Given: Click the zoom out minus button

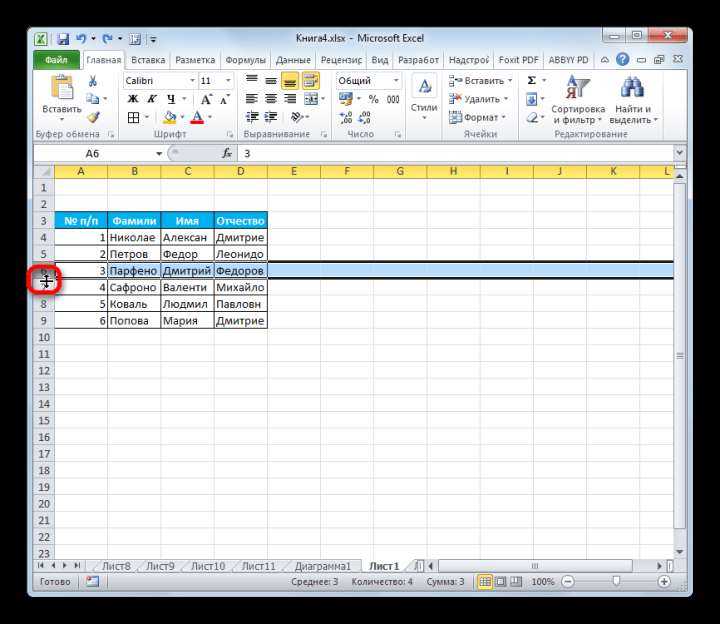Looking at the screenshot, I should pyautogui.click(x=568, y=582).
